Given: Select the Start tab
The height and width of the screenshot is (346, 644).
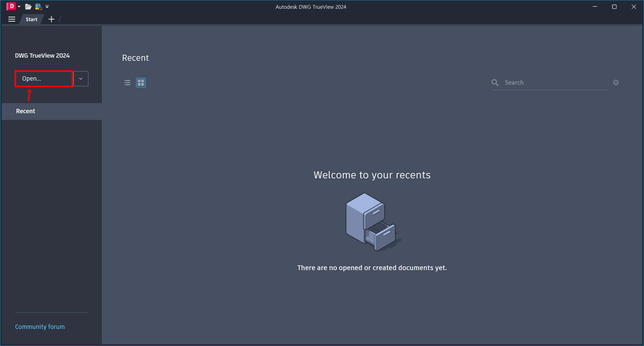Looking at the screenshot, I should tap(32, 19).
